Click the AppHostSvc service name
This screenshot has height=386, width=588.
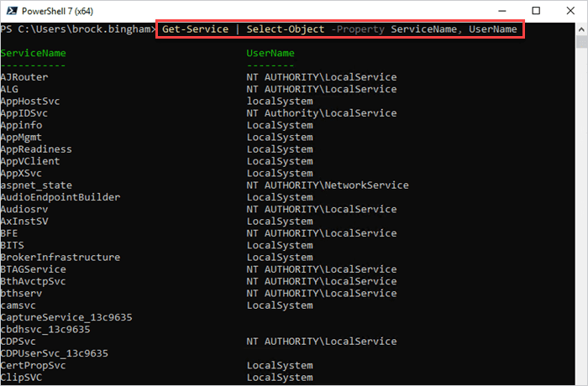point(30,102)
